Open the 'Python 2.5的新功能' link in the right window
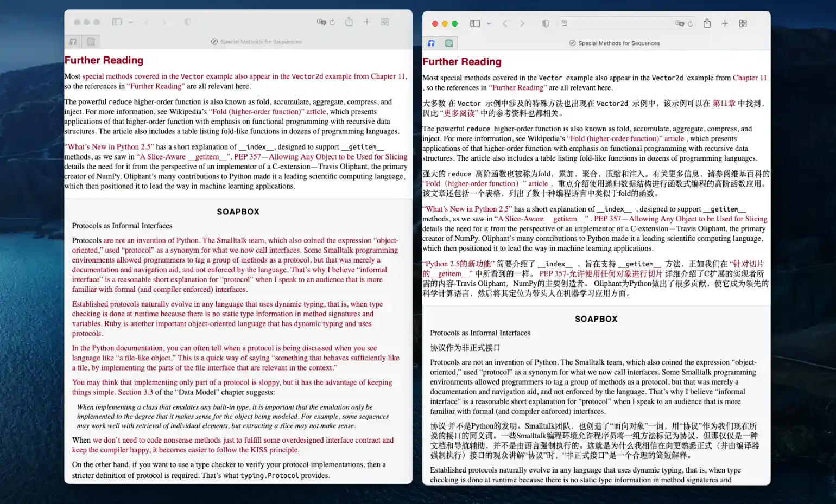 coord(457,264)
